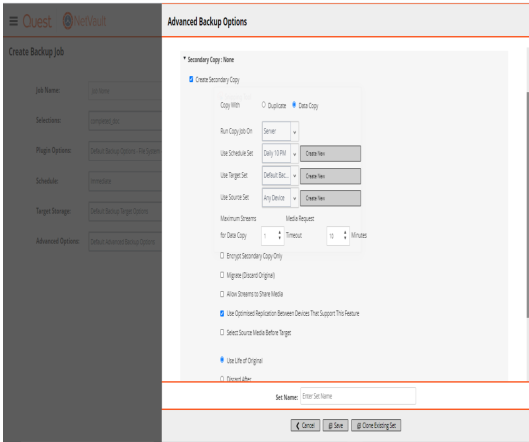Image resolution: width=529 pixels, height=442 pixels.
Task: Enable Encrypt Secondary Copy Only
Action: pyautogui.click(x=222, y=256)
